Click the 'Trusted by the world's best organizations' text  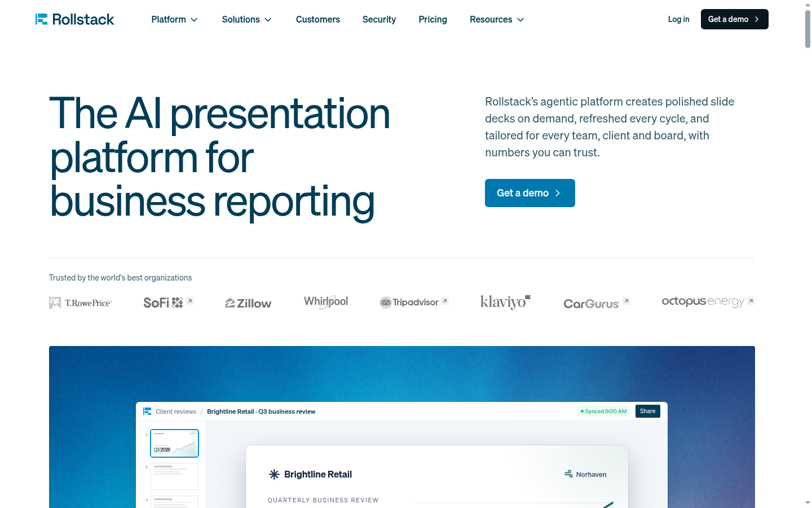[120, 278]
